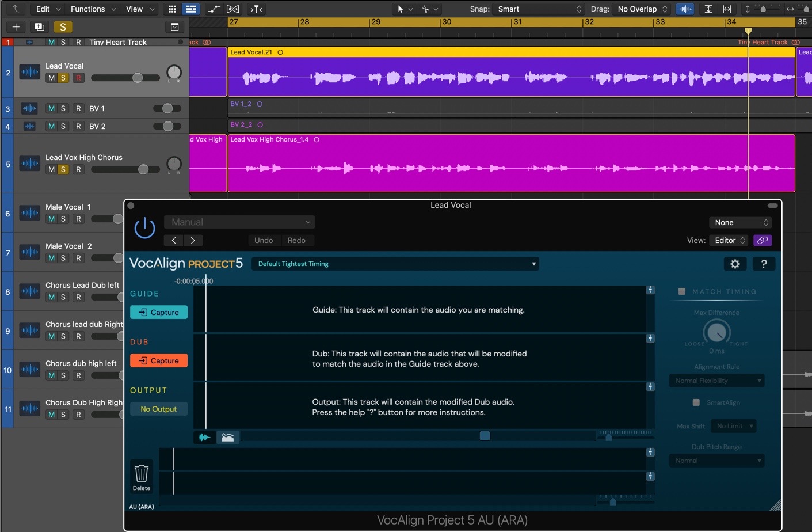Open VocAlign settings gear

click(x=735, y=264)
